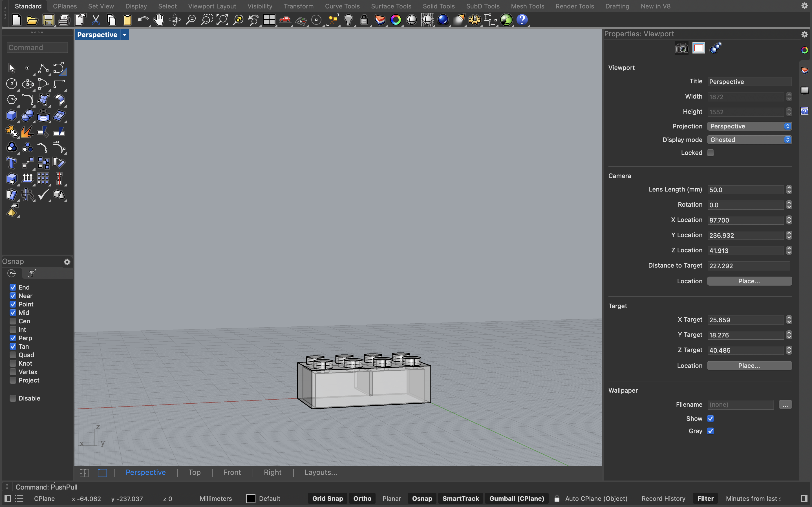This screenshot has width=812, height=507.
Task: Expand the Perspective viewport title menu arrow
Action: (x=125, y=35)
